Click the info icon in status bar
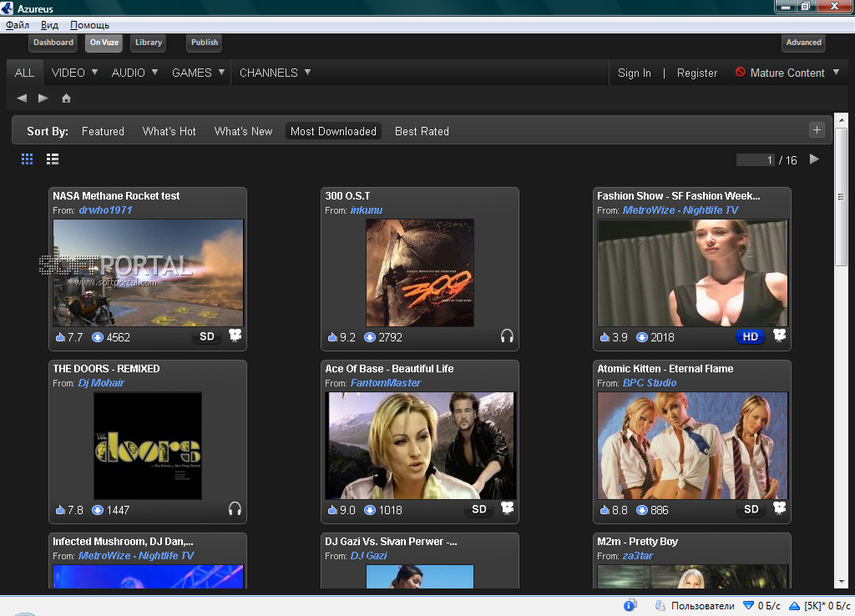Screen dimensions: 855x616 (630, 605)
